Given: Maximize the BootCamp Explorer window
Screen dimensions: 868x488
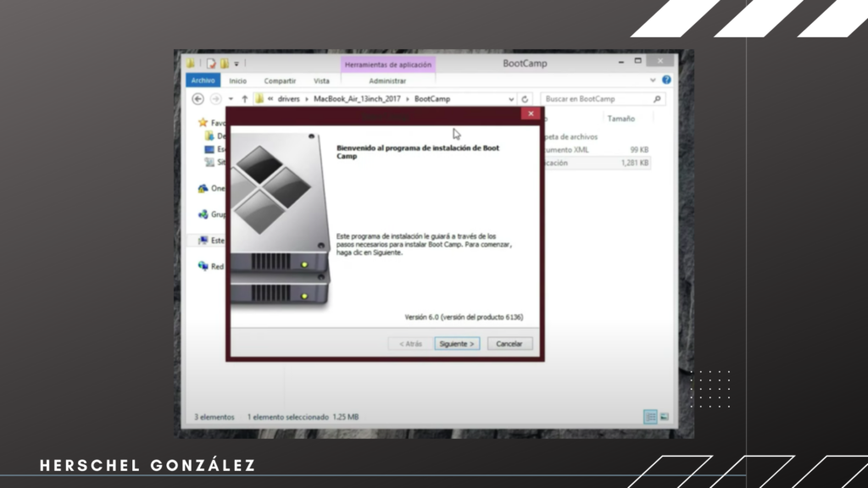Looking at the screenshot, I should point(637,61).
